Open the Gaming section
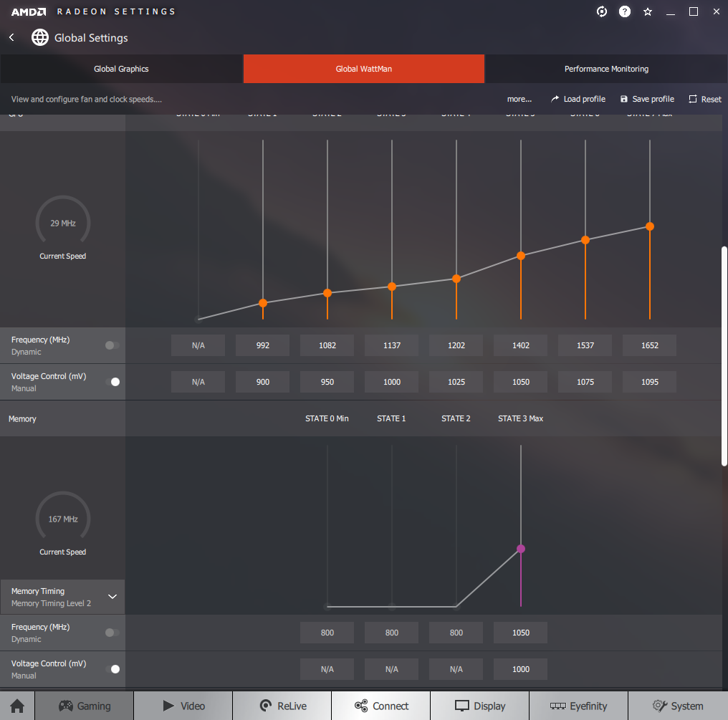This screenshot has width=728, height=720. click(x=85, y=706)
